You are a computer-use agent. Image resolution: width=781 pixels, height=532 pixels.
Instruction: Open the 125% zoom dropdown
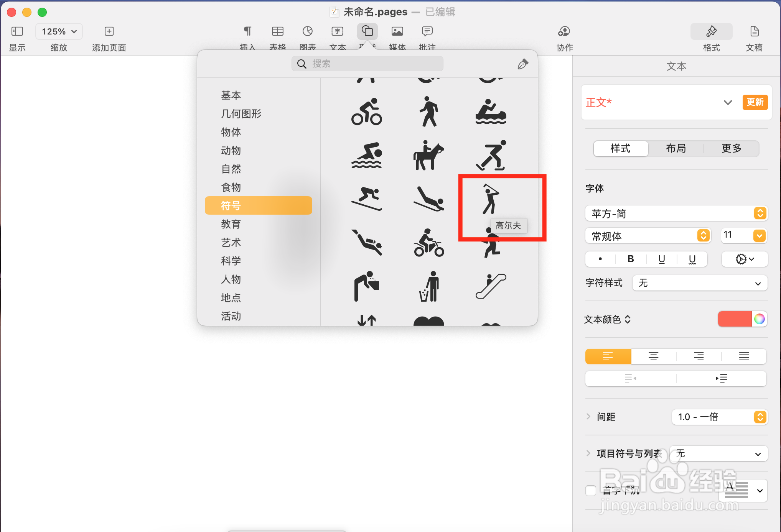click(59, 31)
